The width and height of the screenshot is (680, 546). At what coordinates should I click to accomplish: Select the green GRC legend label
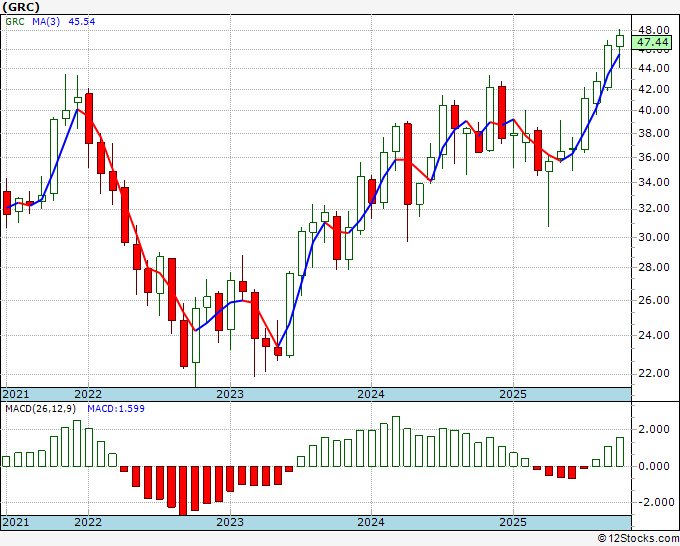point(15,22)
